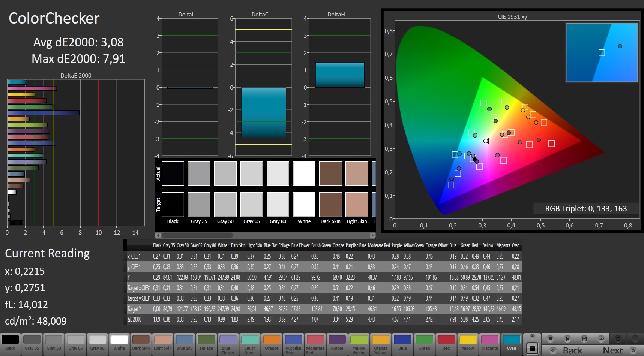This screenshot has height=356, width=644.
Task: Go to the Next page
Action: 618,350
